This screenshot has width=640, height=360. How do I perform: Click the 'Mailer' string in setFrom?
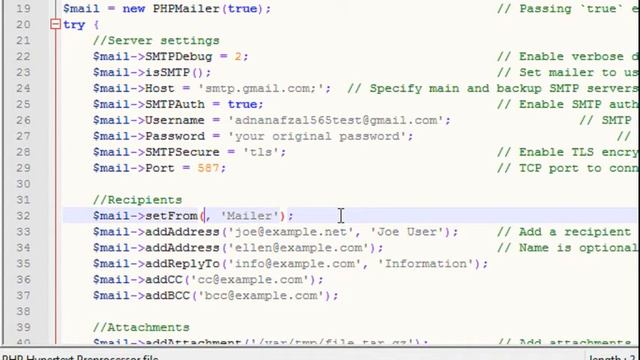pos(249,216)
